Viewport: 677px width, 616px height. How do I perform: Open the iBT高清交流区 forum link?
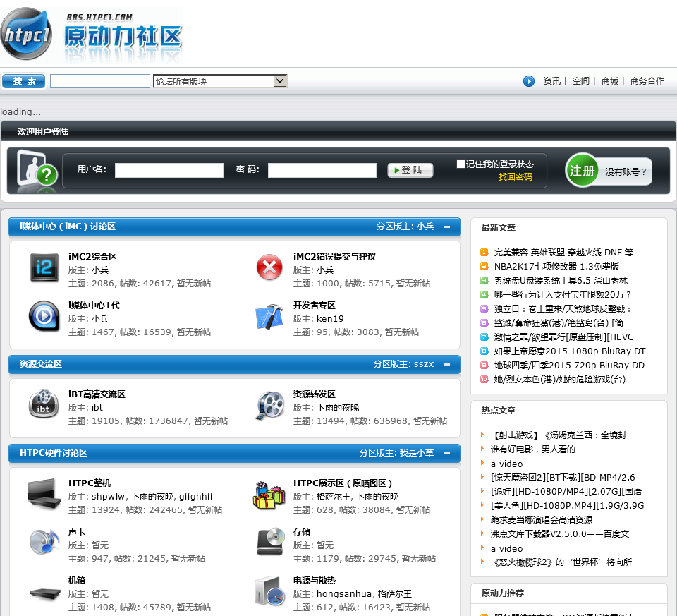coord(97,394)
